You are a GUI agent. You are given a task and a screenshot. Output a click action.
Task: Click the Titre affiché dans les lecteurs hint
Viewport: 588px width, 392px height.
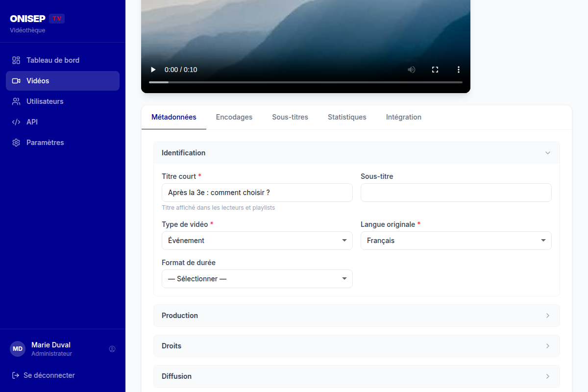[219, 208]
